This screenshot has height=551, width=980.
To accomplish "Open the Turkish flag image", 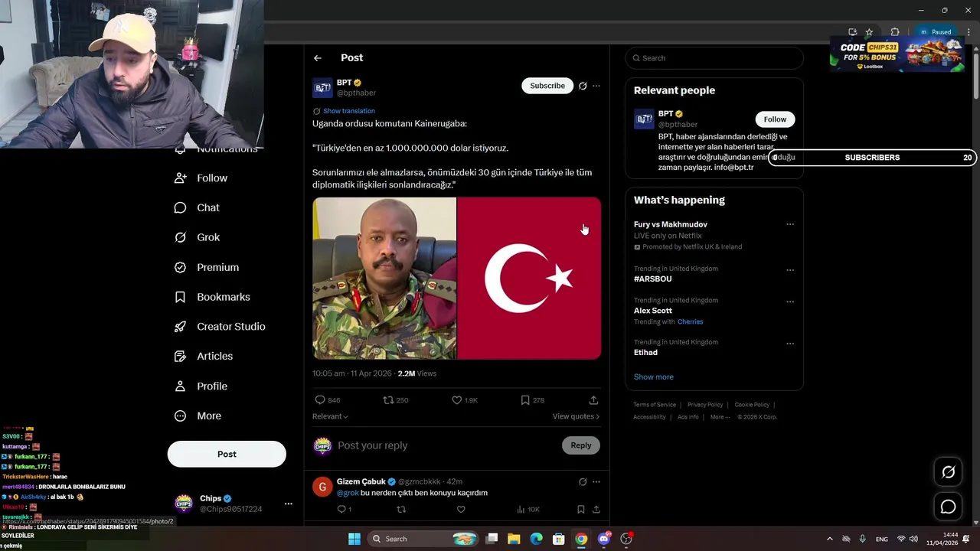I will pos(529,279).
